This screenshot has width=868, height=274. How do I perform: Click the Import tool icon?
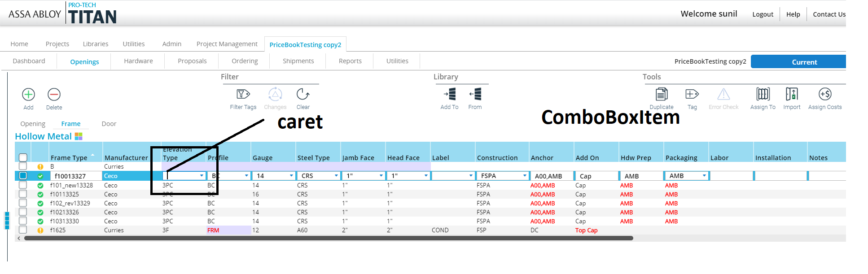(x=792, y=94)
